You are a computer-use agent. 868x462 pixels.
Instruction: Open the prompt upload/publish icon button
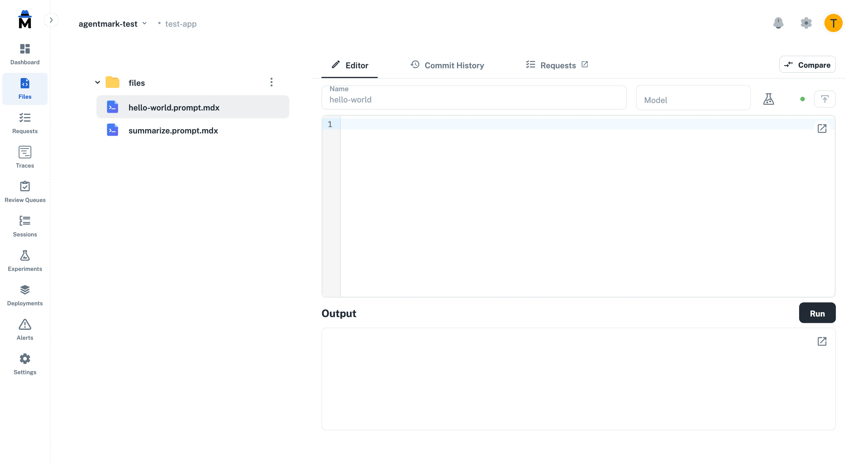825,99
